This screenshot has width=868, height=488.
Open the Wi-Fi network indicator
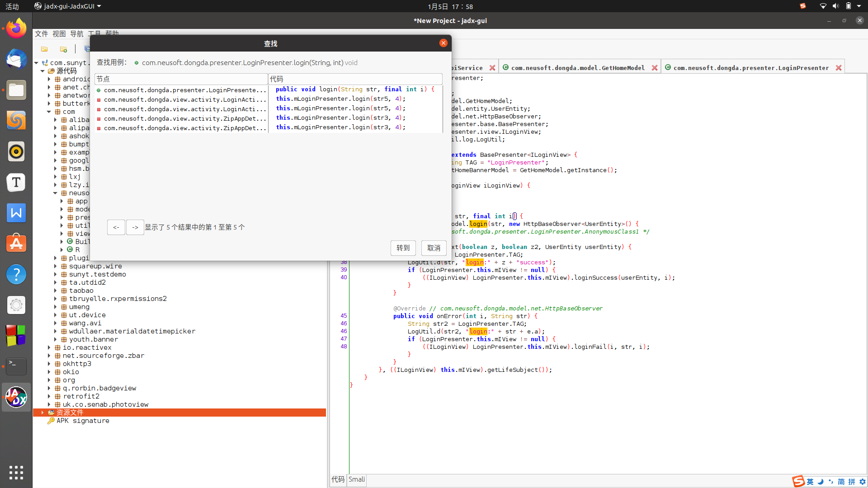(x=823, y=6)
